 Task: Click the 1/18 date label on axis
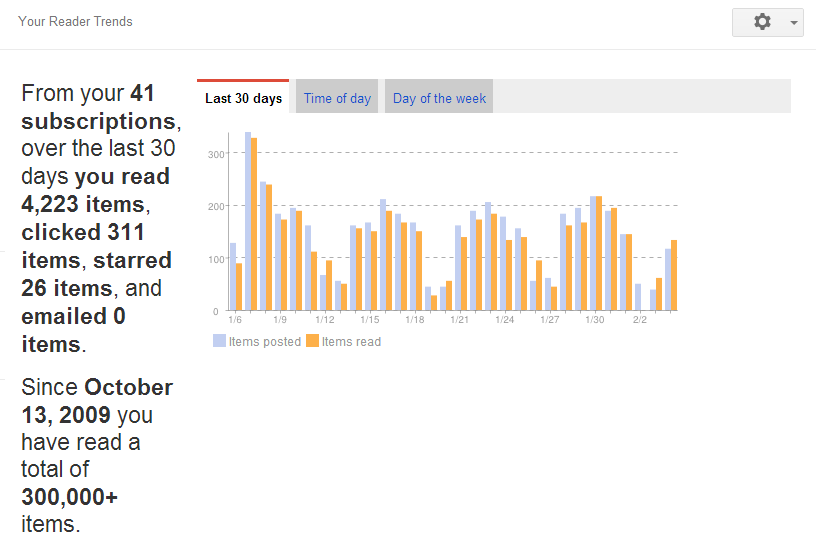coord(415,320)
